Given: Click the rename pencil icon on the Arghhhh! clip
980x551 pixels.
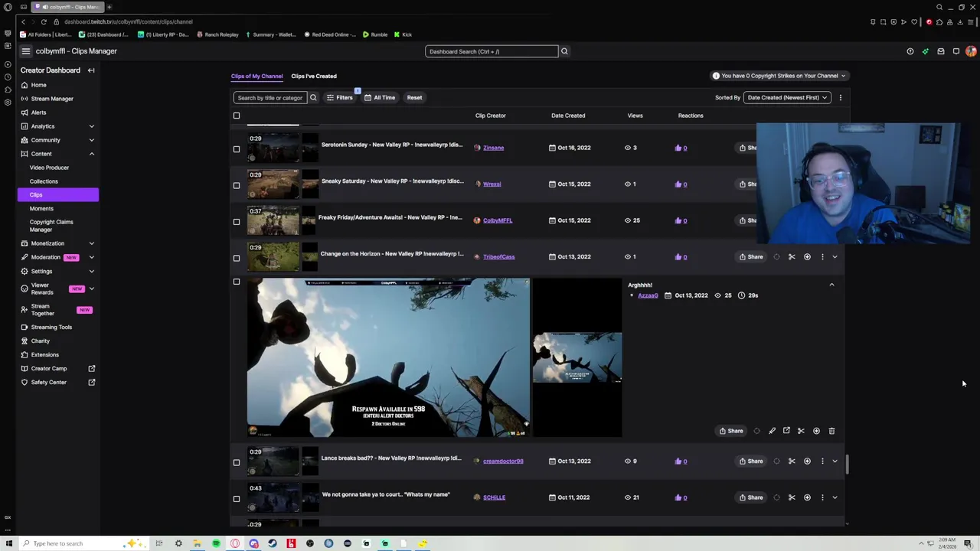Looking at the screenshot, I should [x=772, y=431].
